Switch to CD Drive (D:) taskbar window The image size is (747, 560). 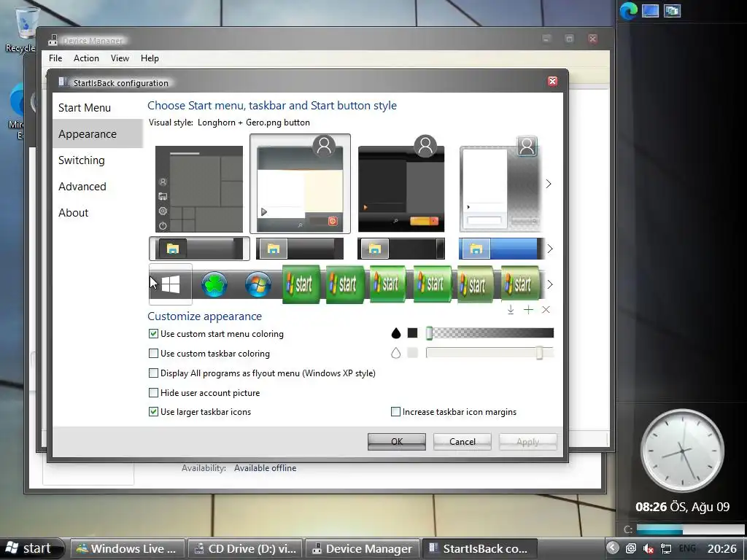245,548
